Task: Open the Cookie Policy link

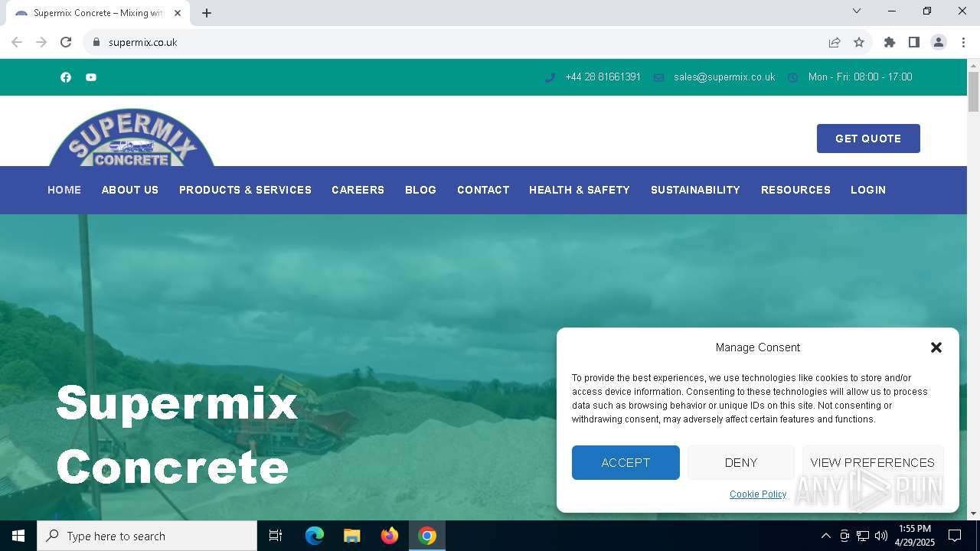Action: point(758,494)
